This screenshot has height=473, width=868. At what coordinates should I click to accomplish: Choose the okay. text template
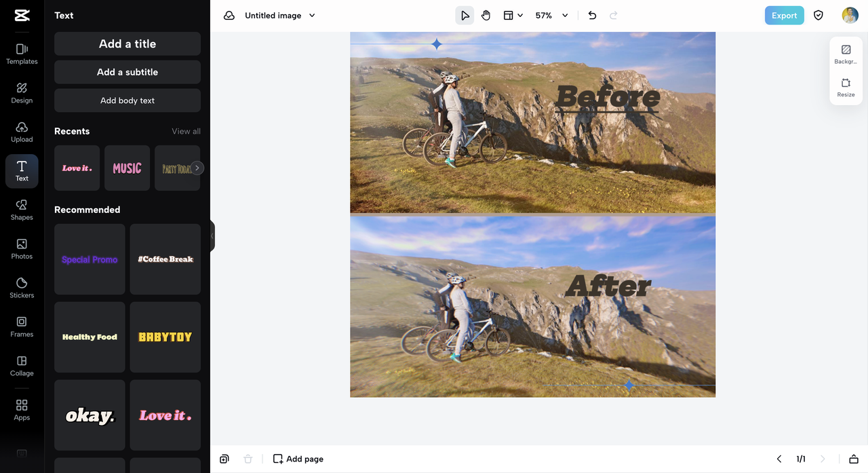click(x=90, y=415)
